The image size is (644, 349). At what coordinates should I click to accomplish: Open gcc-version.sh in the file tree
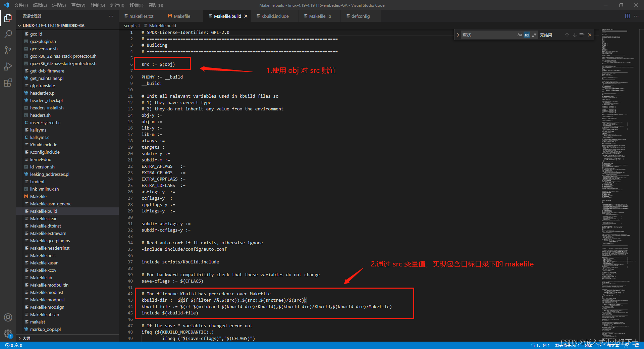[x=44, y=49]
